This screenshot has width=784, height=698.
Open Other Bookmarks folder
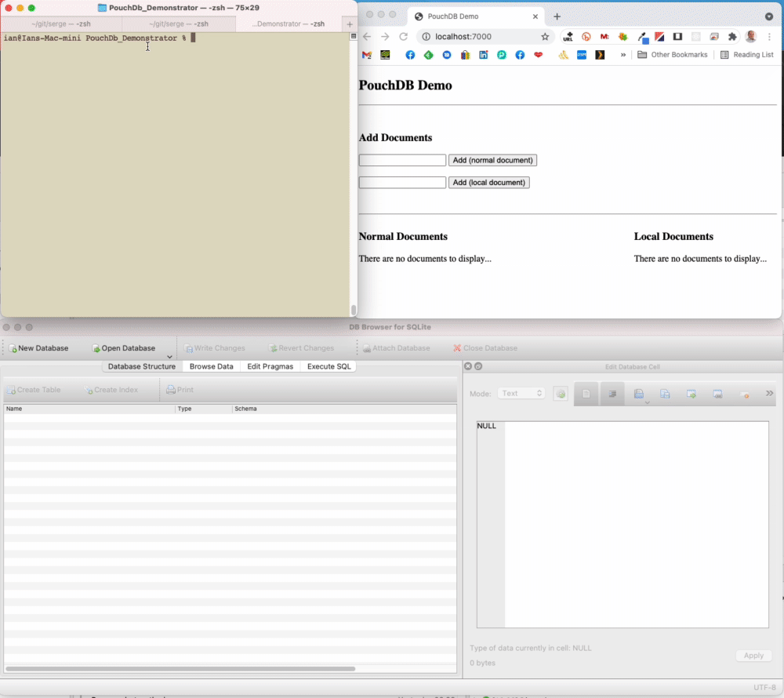click(673, 55)
